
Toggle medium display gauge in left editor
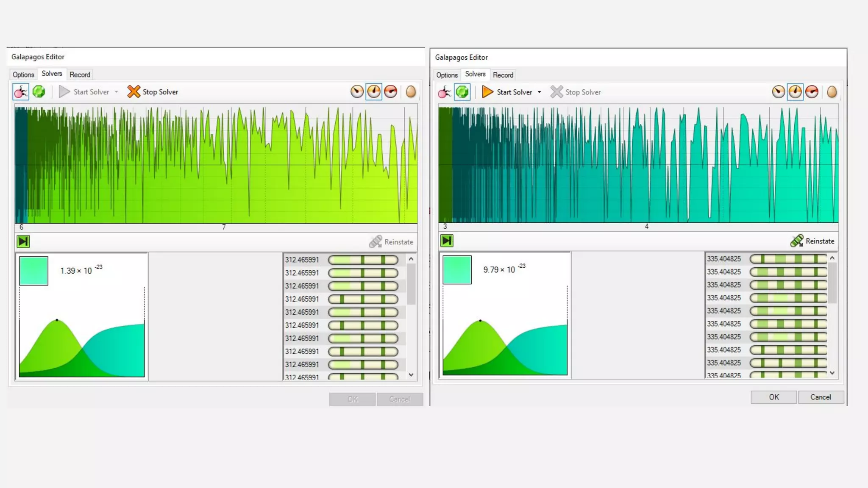pos(373,91)
